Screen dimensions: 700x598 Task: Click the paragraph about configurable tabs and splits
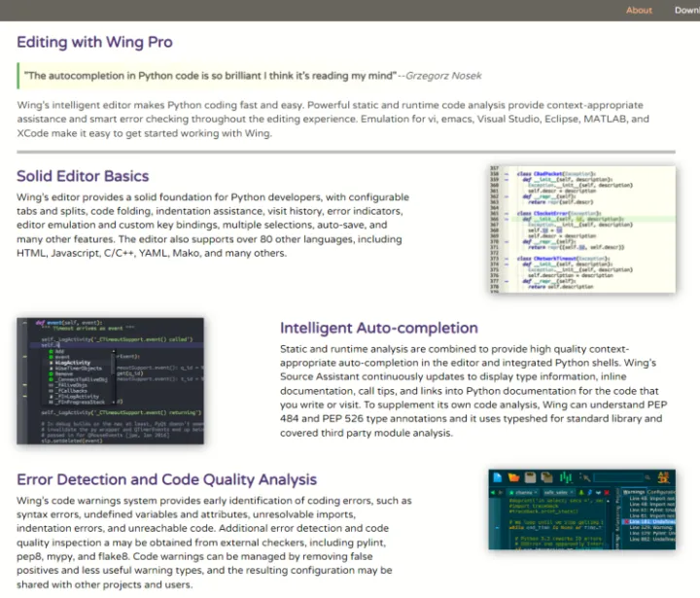pyautogui.click(x=213, y=225)
